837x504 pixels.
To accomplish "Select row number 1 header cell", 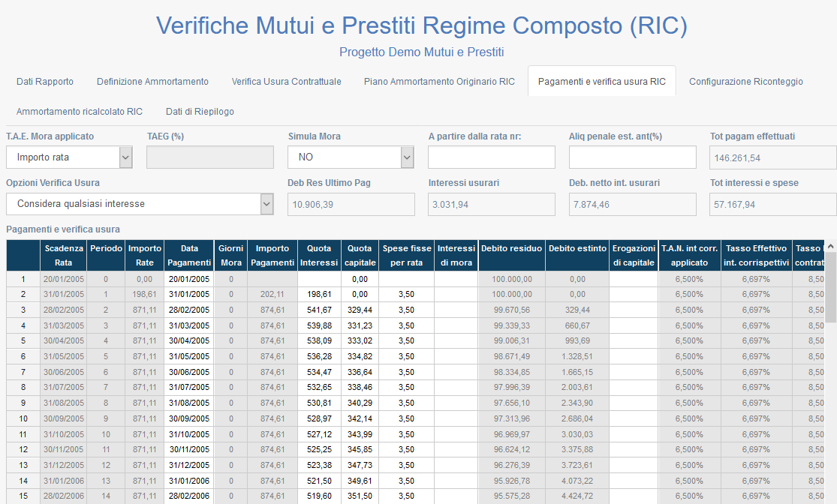I will [x=23, y=279].
